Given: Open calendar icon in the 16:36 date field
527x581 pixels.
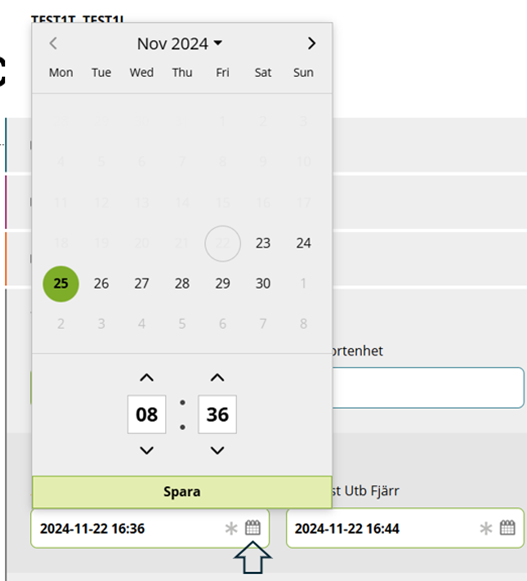Looking at the screenshot, I should pos(253,528).
